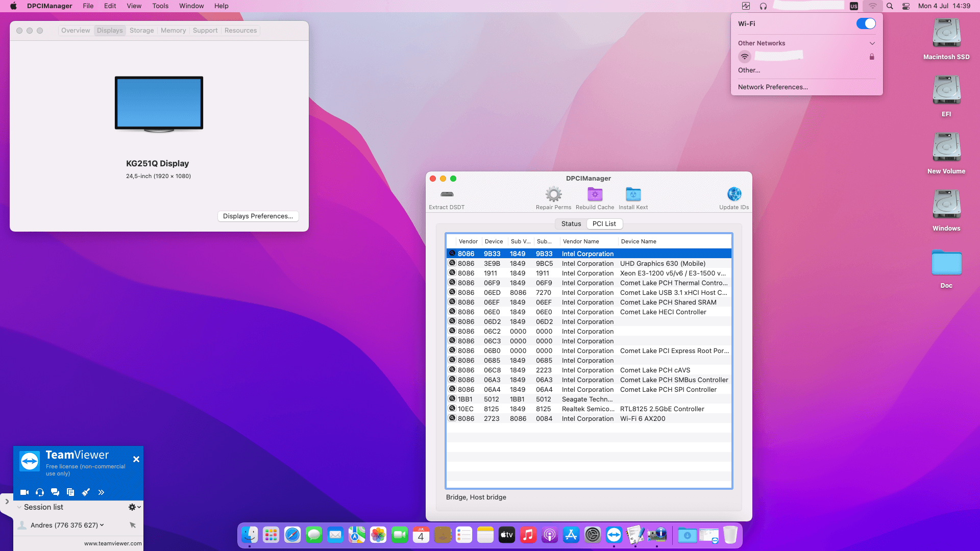Open System Preferences from the Dock
Screen dimensions: 980x551
[x=593, y=535]
